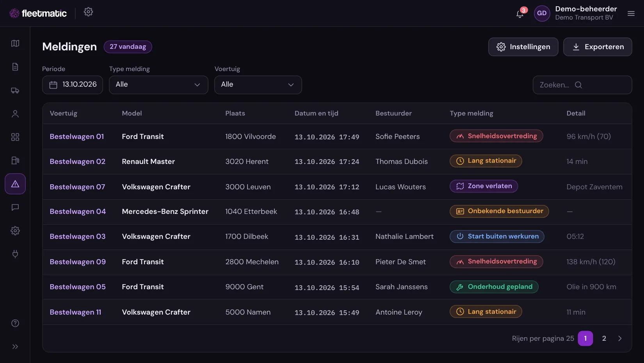This screenshot has width=644, height=363.
Task: Click the Onbekende bestuurder badge
Action: coord(499,211)
